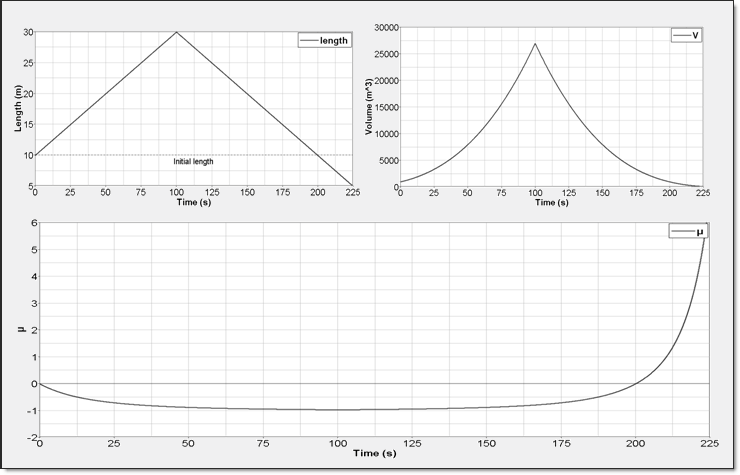
Task: Select 'Time (s)' label under the μ plot
Action: pos(375,453)
